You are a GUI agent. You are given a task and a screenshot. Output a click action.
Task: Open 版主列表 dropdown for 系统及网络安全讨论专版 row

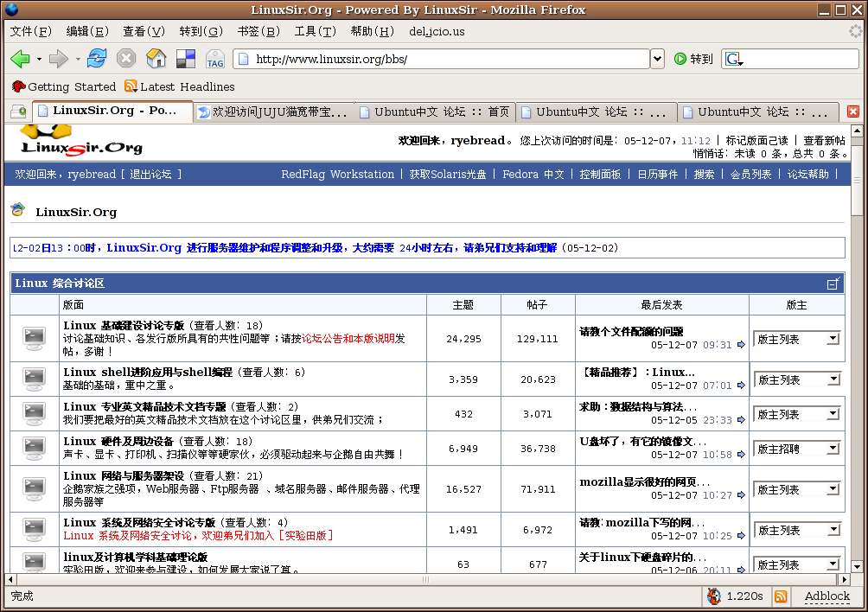pos(797,530)
